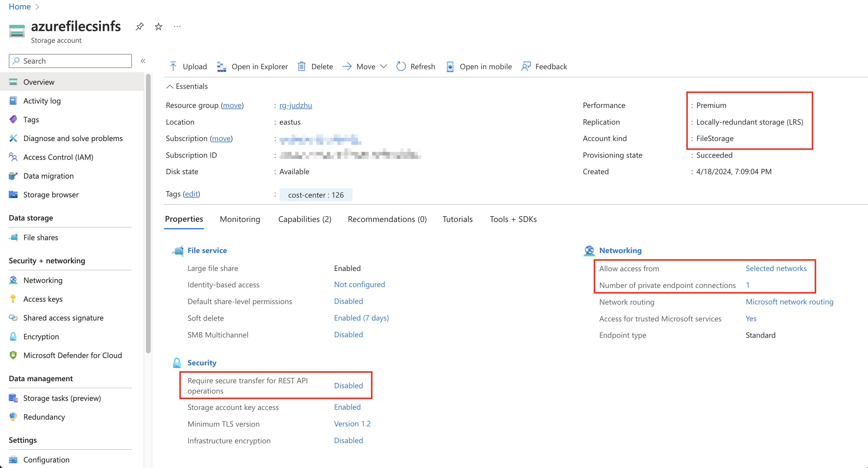
Task: Expand the Move dropdown menu
Action: coord(384,67)
